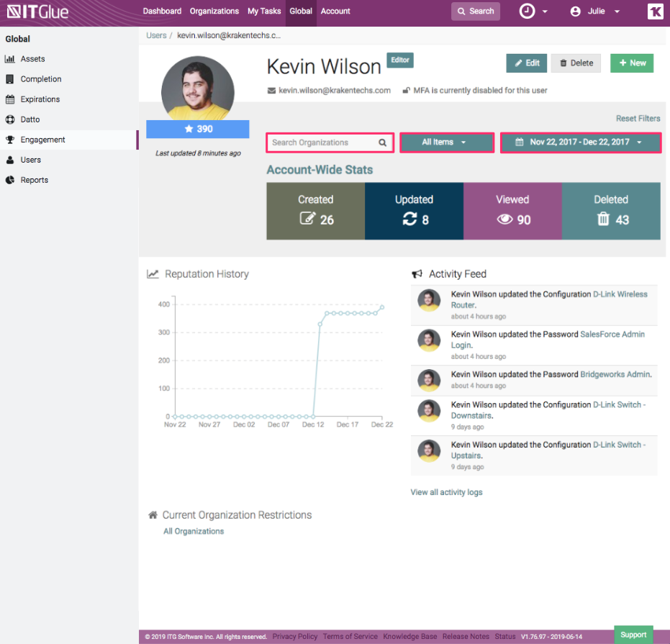The width and height of the screenshot is (670, 644).
Task: Click into Search Organizations field
Action: click(x=322, y=143)
